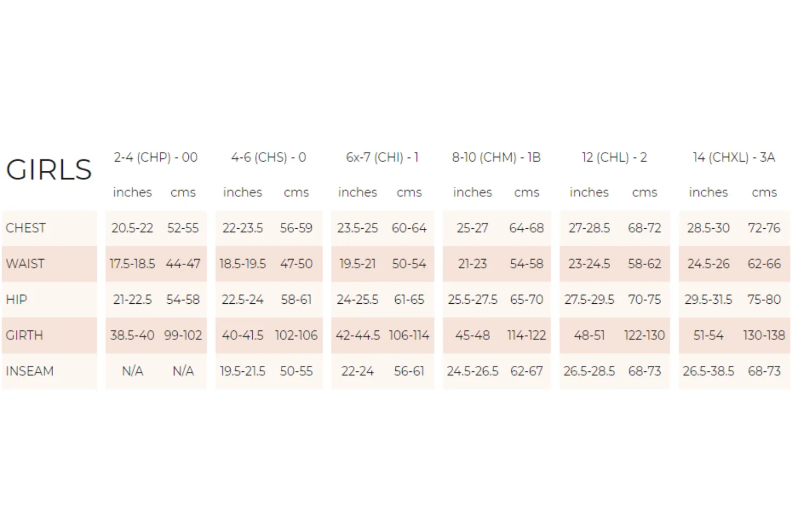Click the INSEAM row label
The height and width of the screenshot is (532, 798).
pyautogui.click(x=30, y=371)
